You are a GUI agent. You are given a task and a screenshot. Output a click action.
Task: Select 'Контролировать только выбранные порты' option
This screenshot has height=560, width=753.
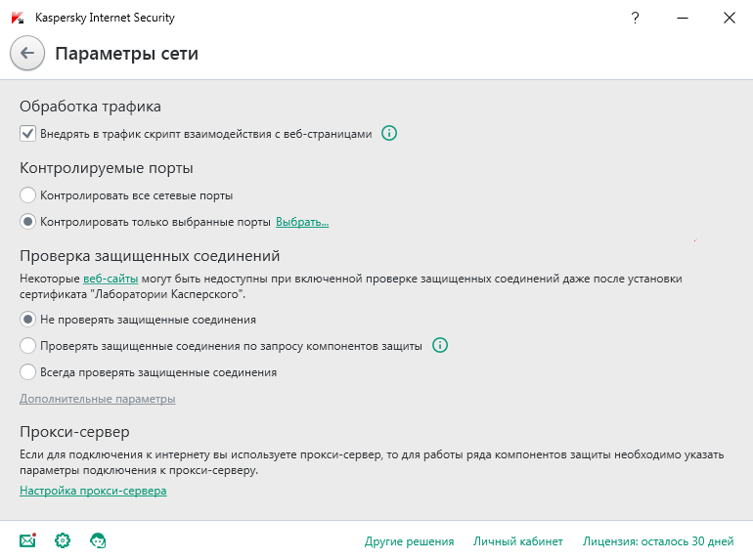coord(27,222)
